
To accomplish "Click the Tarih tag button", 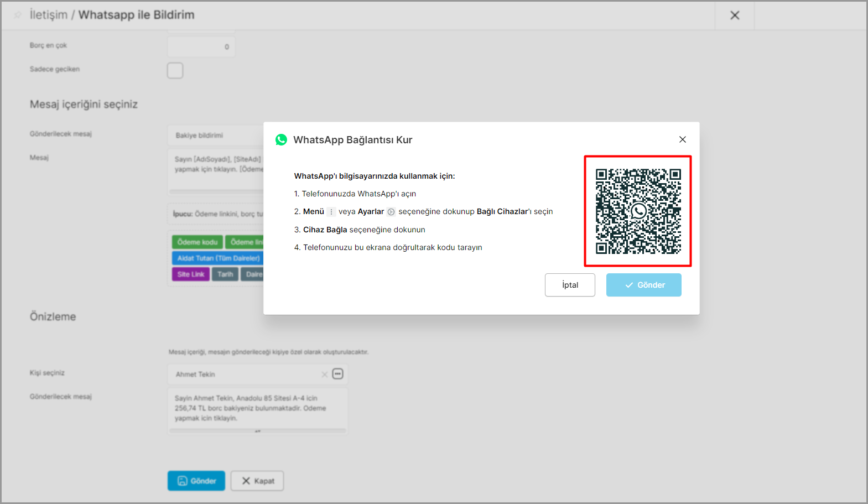I will (225, 274).
